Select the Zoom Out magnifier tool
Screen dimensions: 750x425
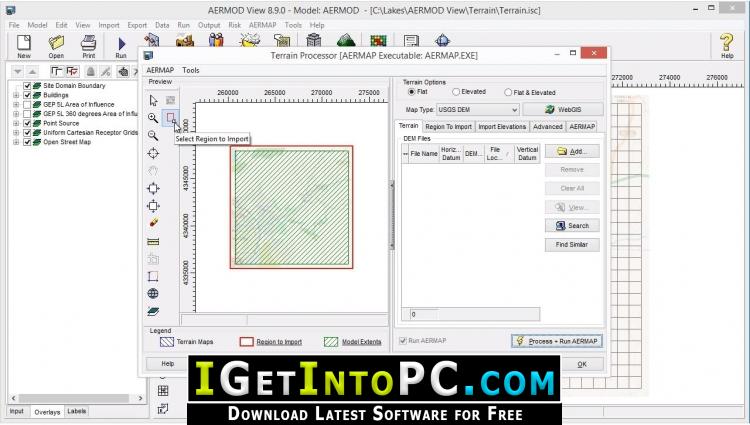point(153,135)
